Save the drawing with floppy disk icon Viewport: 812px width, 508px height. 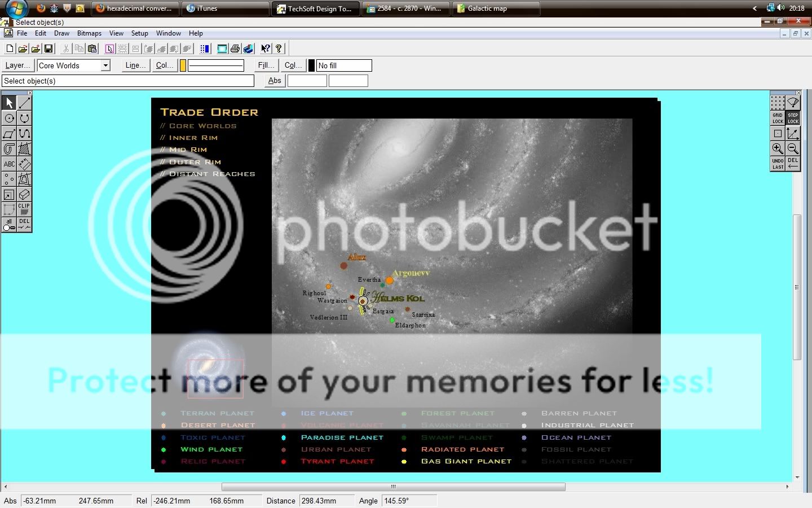point(48,49)
